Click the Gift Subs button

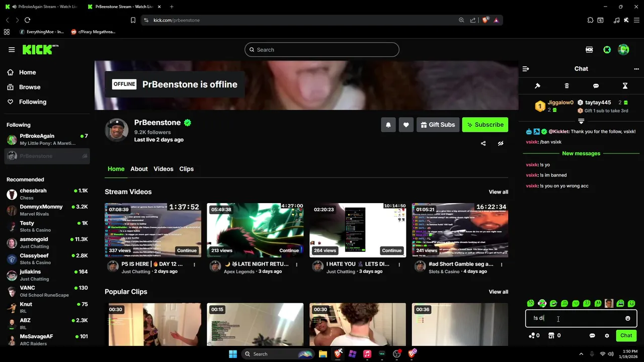click(437, 125)
